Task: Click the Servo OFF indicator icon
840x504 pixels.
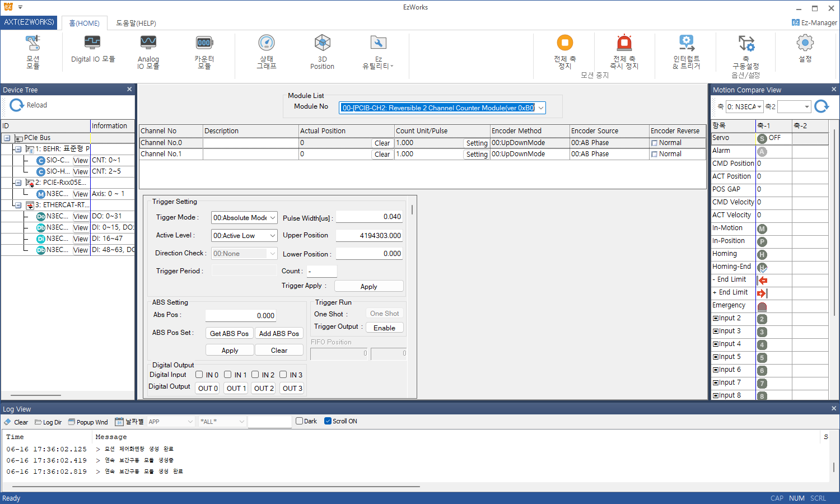Action: [x=762, y=138]
